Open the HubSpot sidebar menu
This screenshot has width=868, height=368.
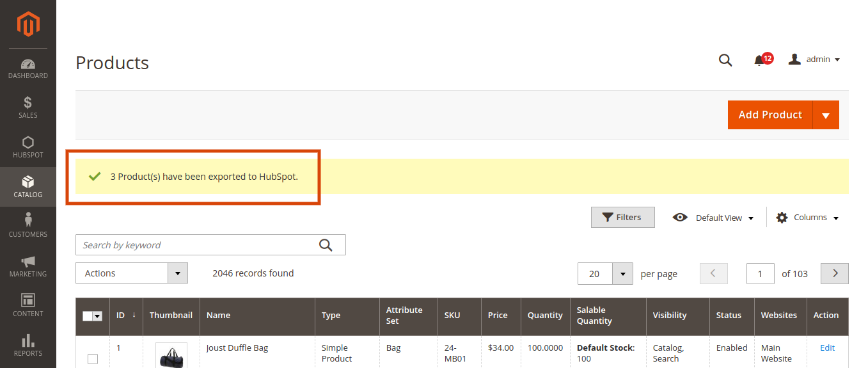[28, 148]
